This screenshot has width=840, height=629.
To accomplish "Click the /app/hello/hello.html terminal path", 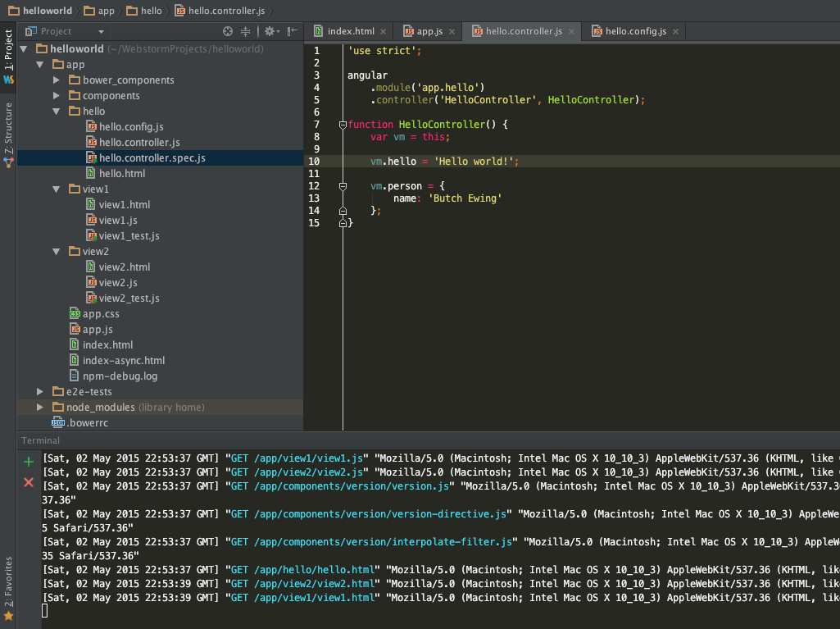I will (314, 569).
